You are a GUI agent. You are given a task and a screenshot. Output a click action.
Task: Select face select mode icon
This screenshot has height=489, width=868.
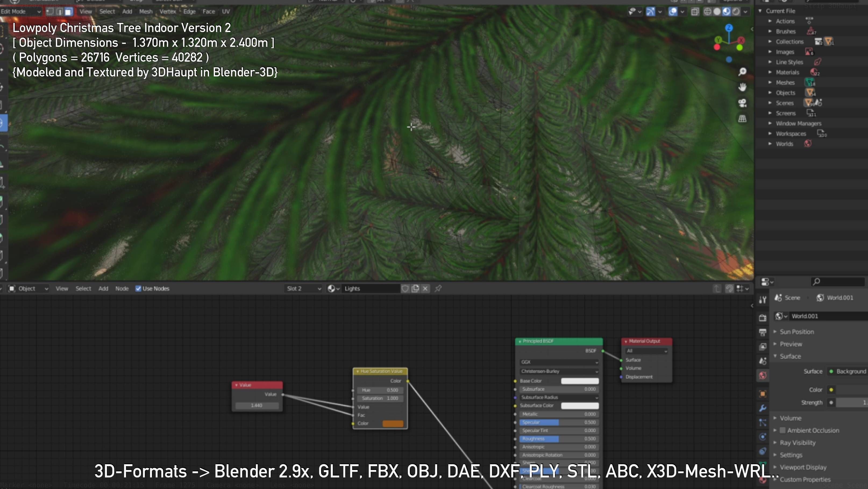coord(68,12)
